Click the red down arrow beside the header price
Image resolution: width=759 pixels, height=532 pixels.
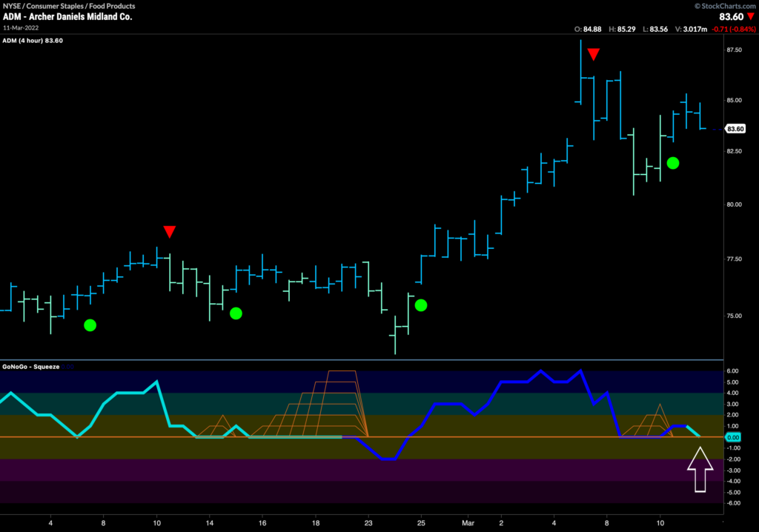[x=751, y=16]
